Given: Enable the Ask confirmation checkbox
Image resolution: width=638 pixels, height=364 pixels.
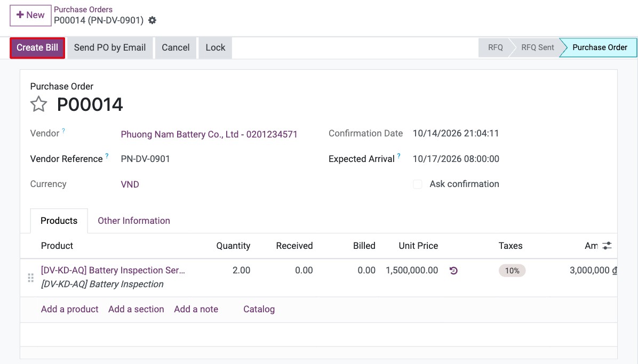Looking at the screenshot, I should [418, 184].
